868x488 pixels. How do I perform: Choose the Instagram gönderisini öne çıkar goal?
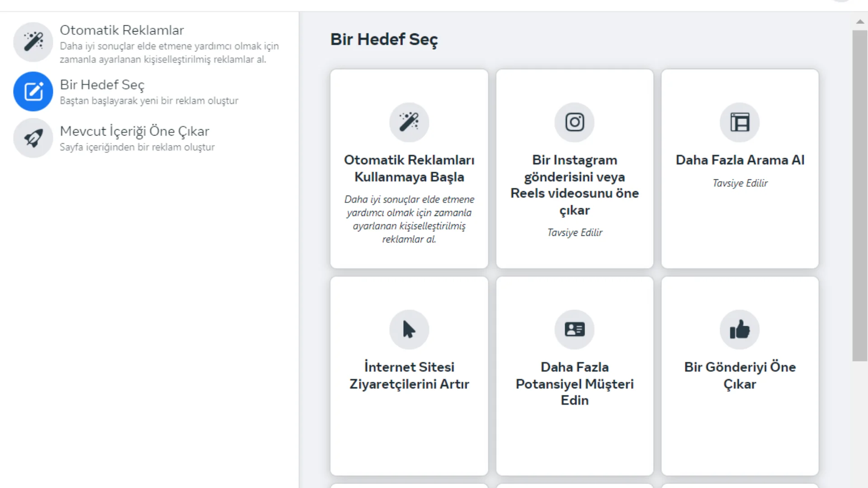coord(575,185)
